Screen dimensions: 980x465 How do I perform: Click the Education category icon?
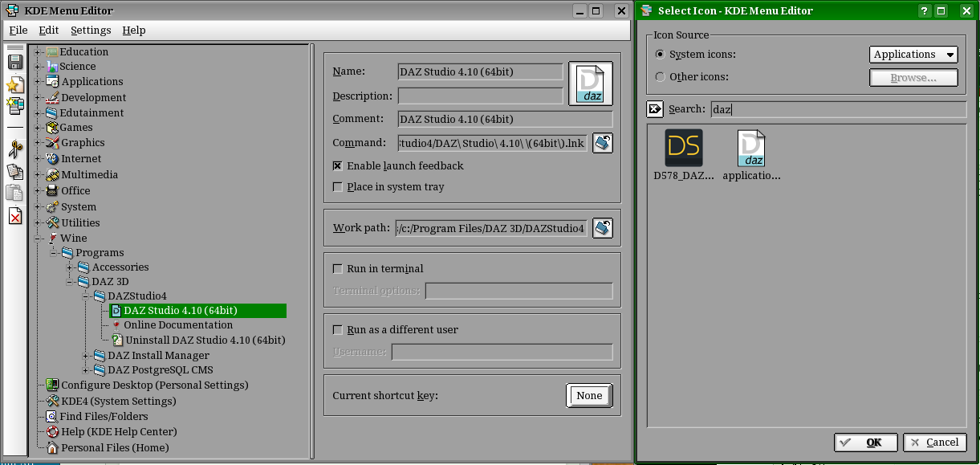click(x=52, y=51)
